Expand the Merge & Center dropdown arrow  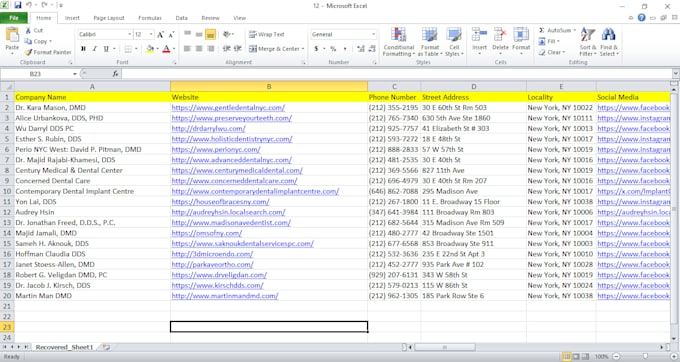click(303, 49)
